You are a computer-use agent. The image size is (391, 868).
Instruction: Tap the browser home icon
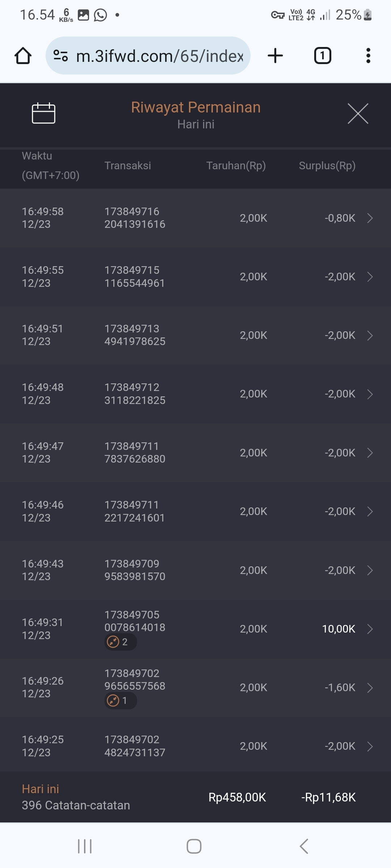point(23,56)
